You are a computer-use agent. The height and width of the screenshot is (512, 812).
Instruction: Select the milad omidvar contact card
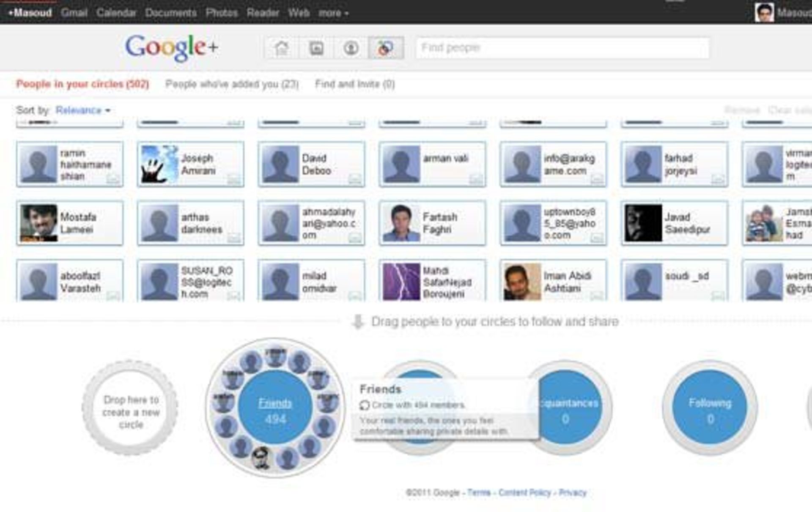(x=311, y=281)
